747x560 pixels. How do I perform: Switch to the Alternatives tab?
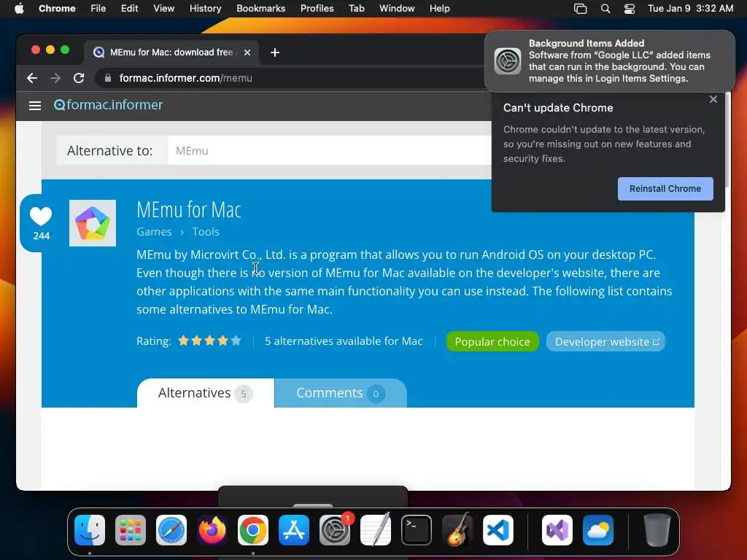[x=205, y=393]
